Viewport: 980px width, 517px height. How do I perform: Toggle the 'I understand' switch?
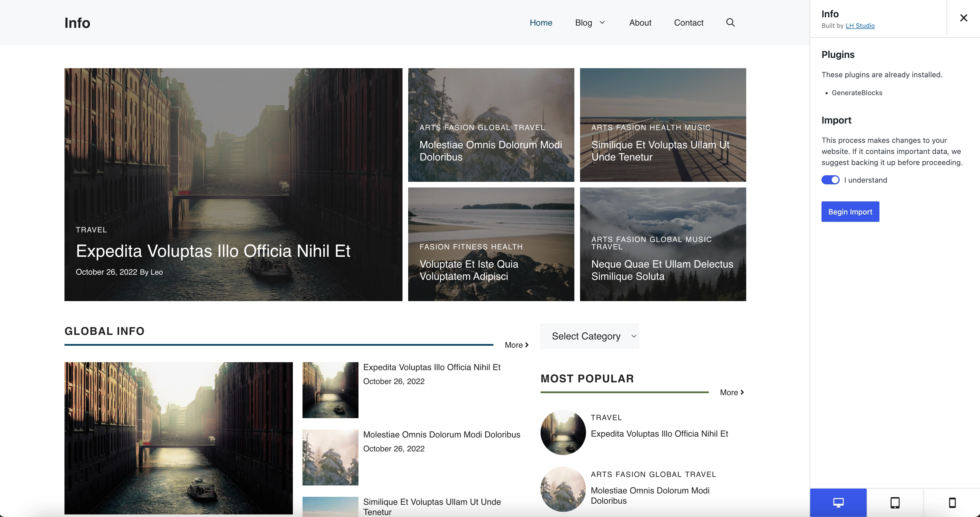coord(830,180)
